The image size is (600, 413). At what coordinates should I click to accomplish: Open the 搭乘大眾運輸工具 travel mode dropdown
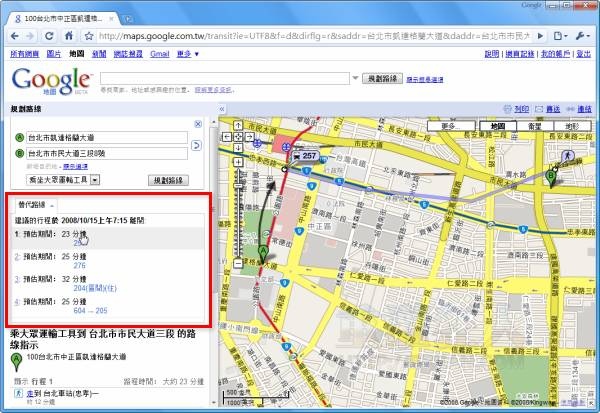[x=63, y=180]
